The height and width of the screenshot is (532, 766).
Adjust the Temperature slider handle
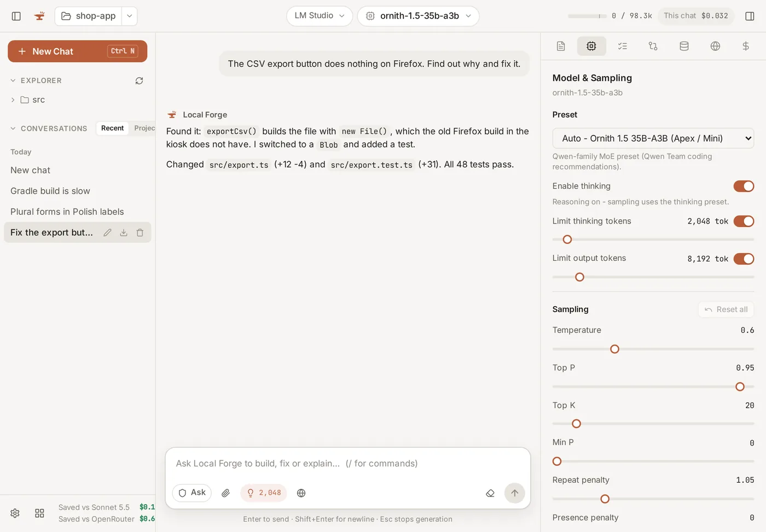614,349
